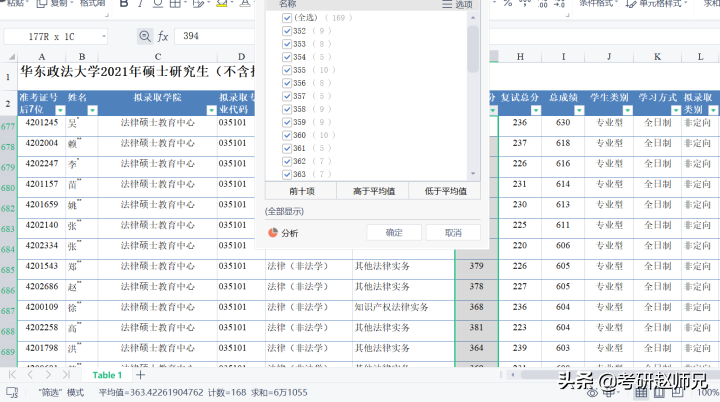
Task: Toggle the (全选) checkbox
Action: coord(287,18)
